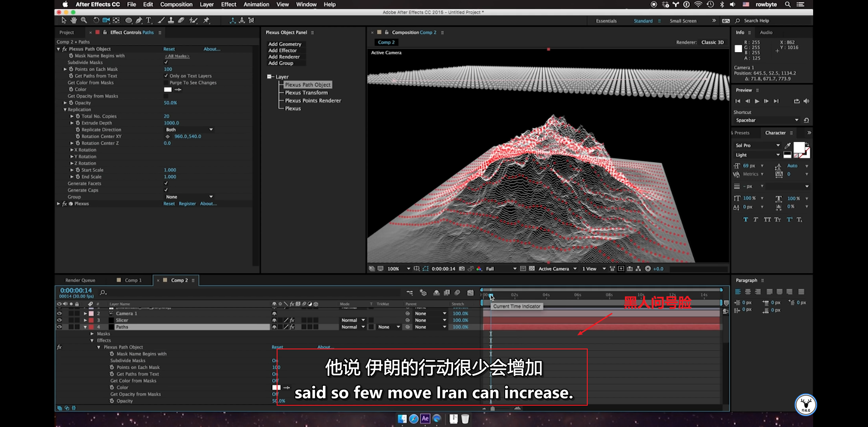Select the Unified Camera tool
The height and width of the screenshot is (427, 868).
point(106,20)
